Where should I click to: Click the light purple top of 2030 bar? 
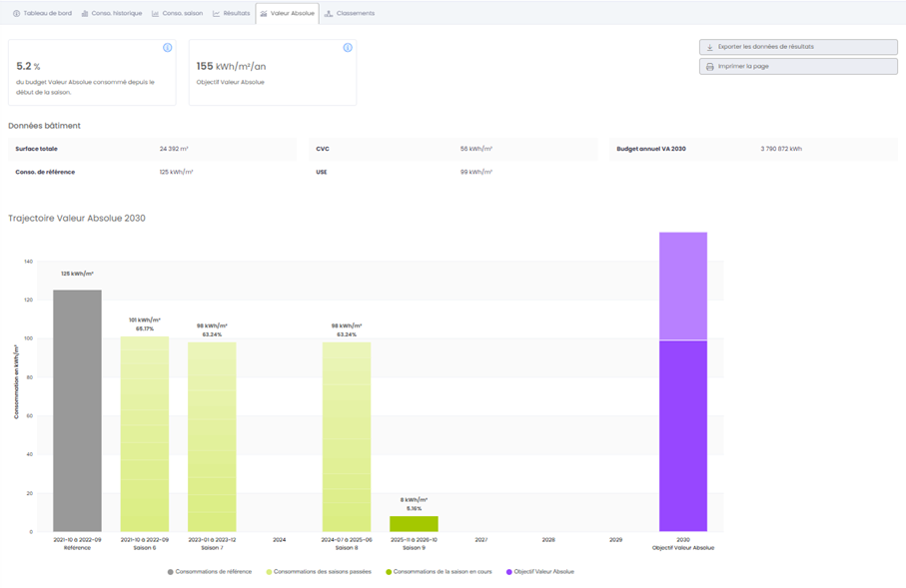coord(683,286)
